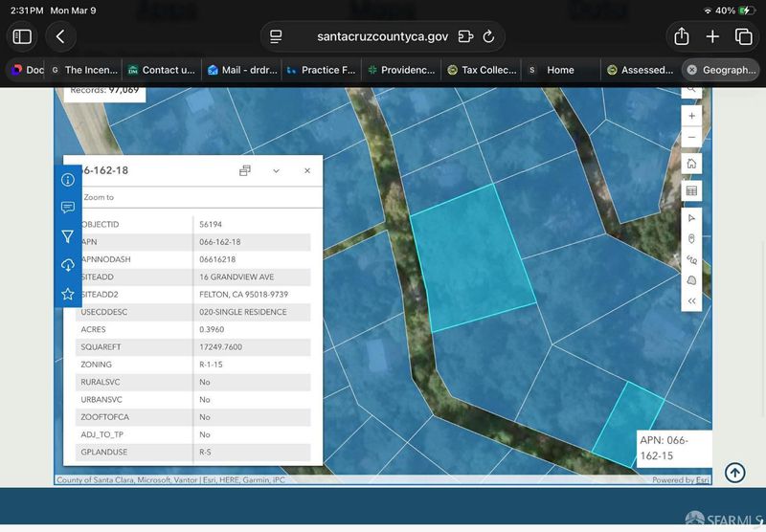Switch to the Practice F... browser tab
Screen dimensions: 766x532
coord(320,70)
